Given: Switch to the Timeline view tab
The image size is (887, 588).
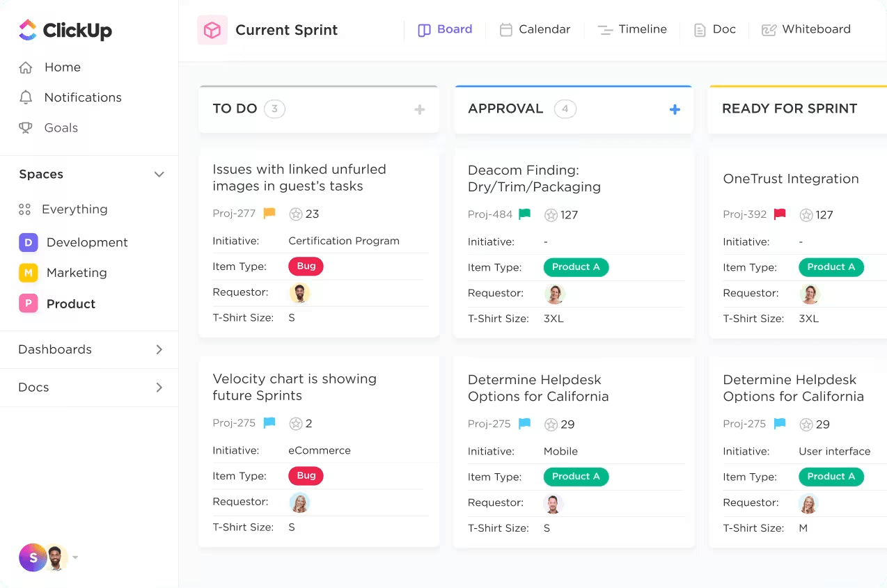Looking at the screenshot, I should 632,29.
